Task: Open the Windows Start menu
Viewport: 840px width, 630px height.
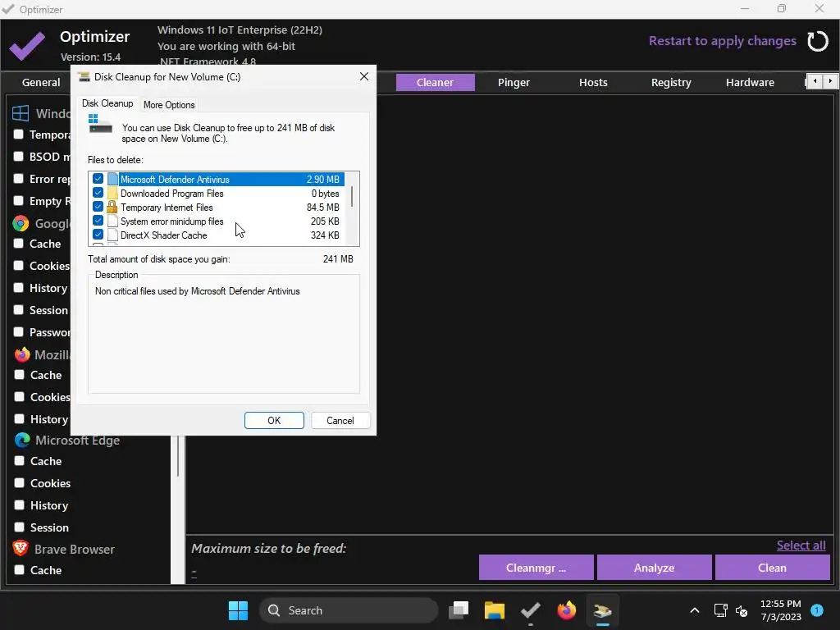Action: coord(238,610)
